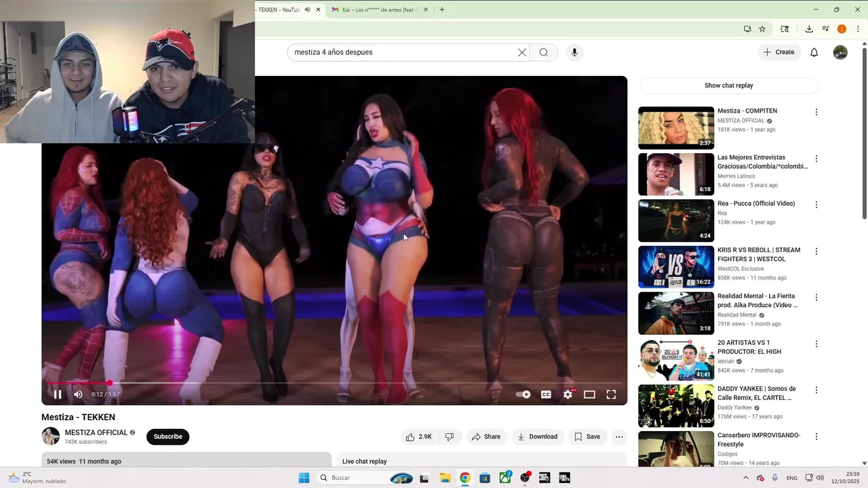Mute the video player volume

click(x=78, y=394)
